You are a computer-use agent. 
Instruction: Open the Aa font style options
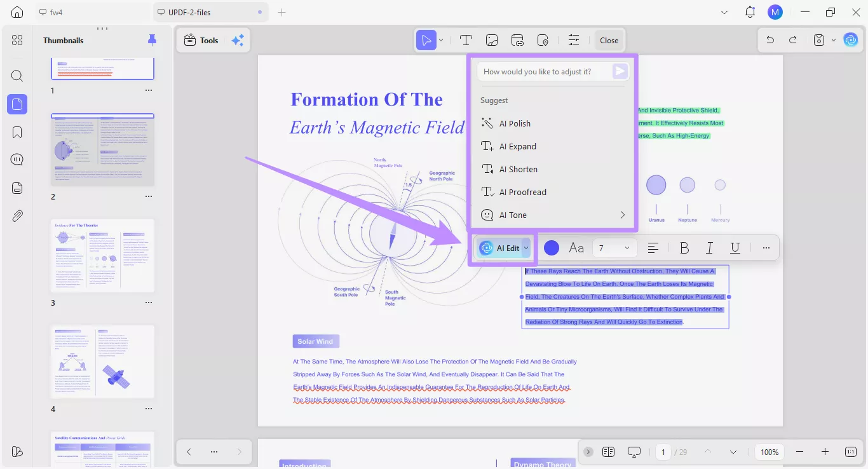(x=576, y=248)
